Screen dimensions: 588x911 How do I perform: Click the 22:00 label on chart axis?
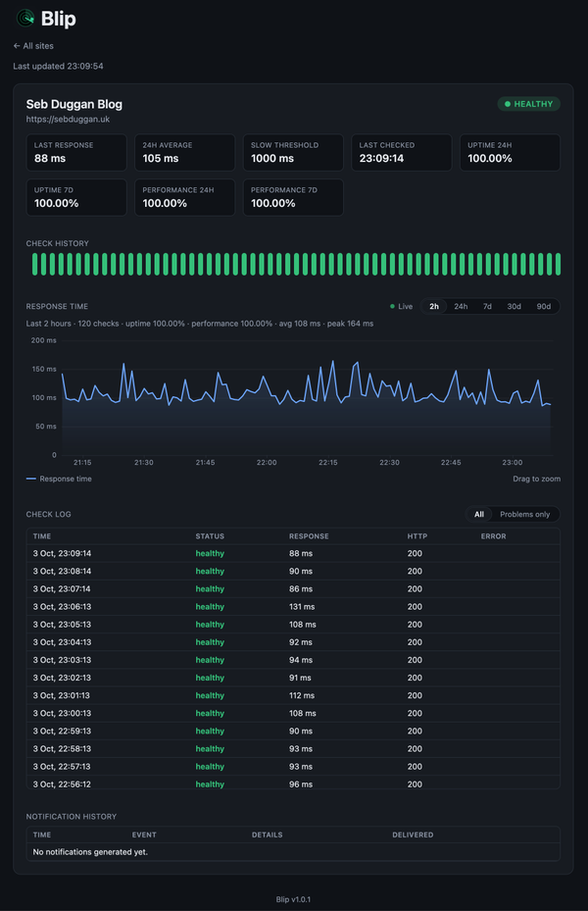(x=267, y=463)
